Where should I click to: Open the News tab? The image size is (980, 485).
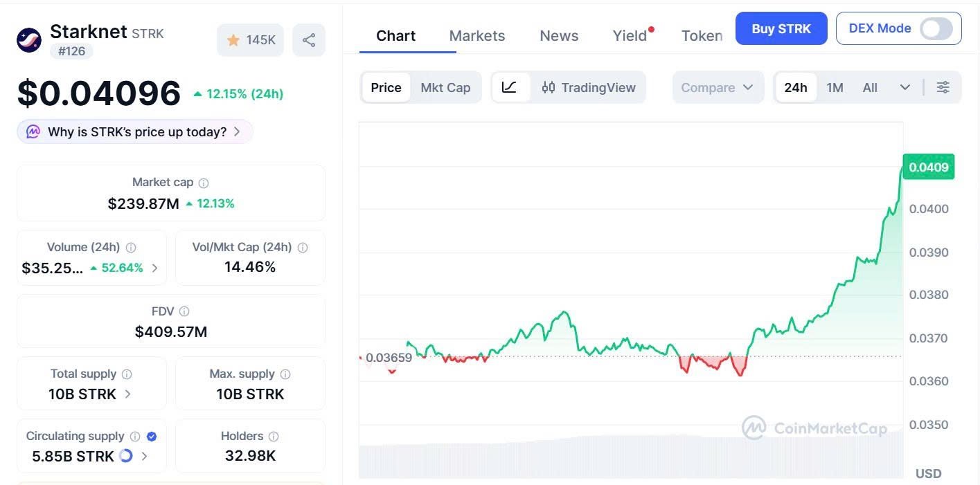[x=559, y=36]
